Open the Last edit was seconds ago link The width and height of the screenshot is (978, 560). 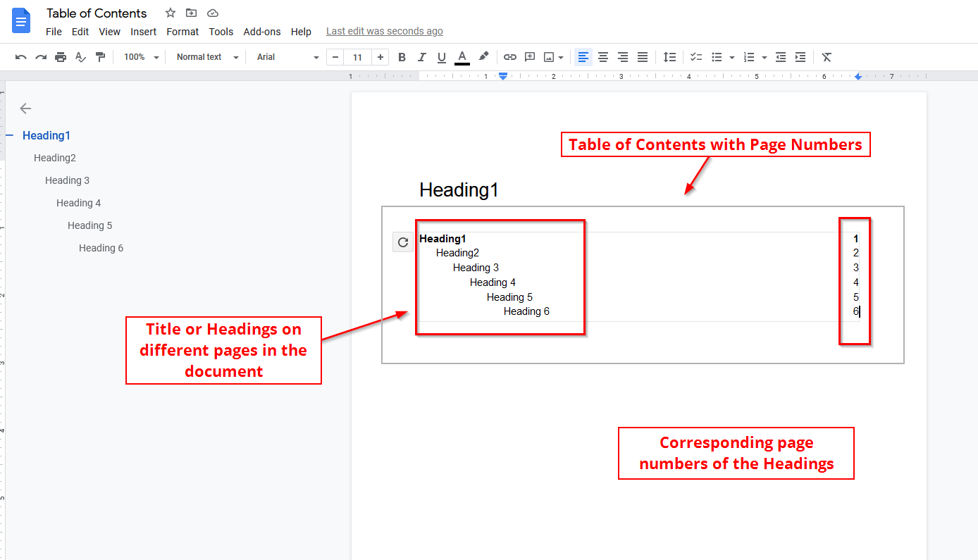click(385, 31)
